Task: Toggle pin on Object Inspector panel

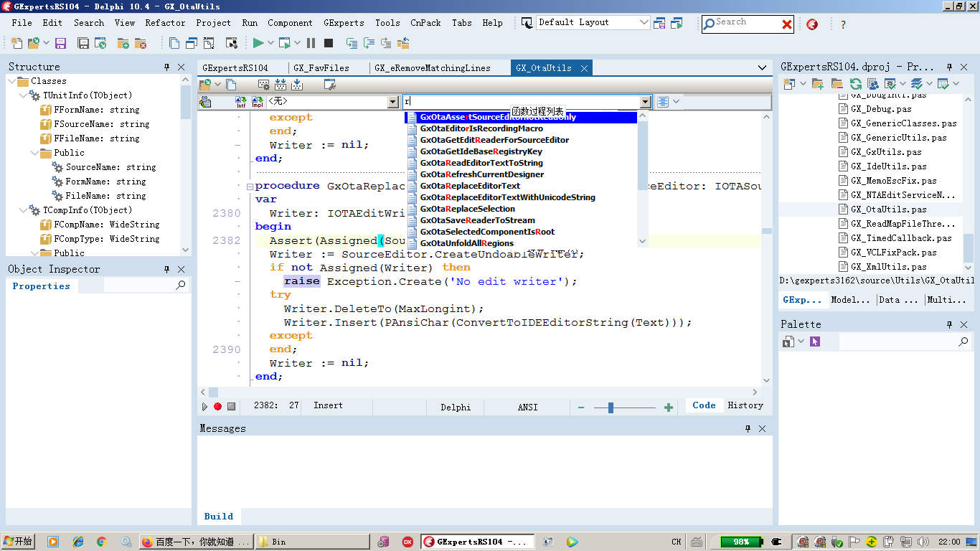Action: 167,269
